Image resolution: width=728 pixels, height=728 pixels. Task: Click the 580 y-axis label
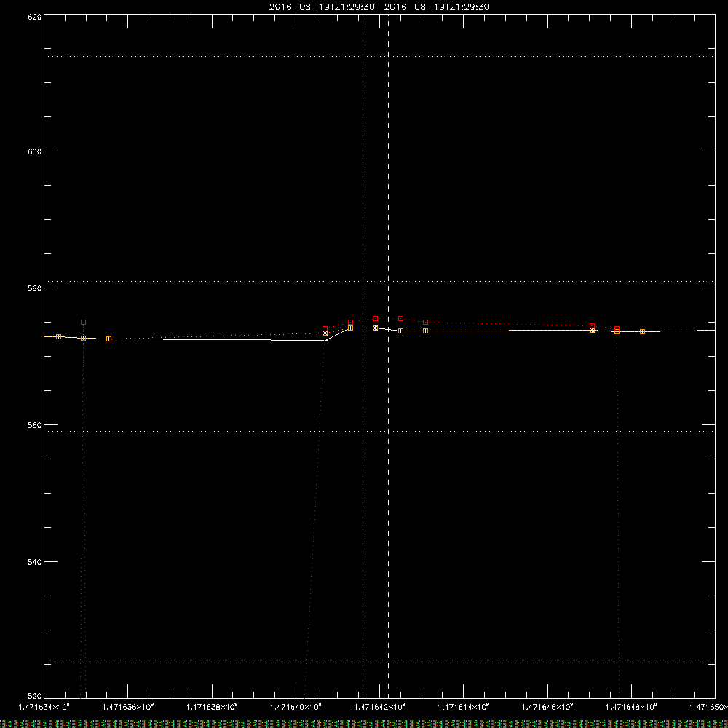click(x=35, y=288)
